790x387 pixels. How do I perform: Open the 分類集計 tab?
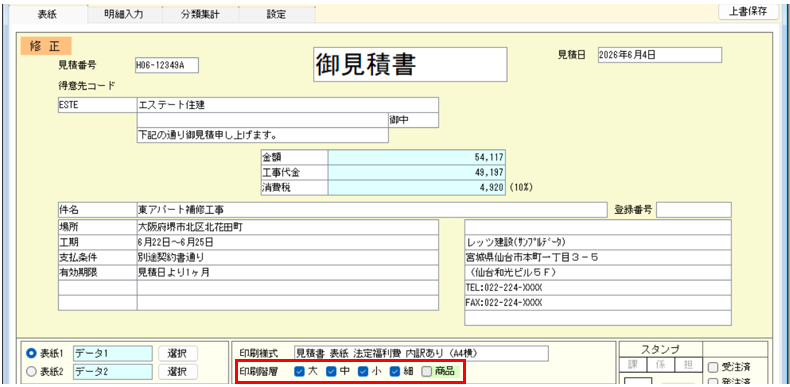tap(200, 15)
